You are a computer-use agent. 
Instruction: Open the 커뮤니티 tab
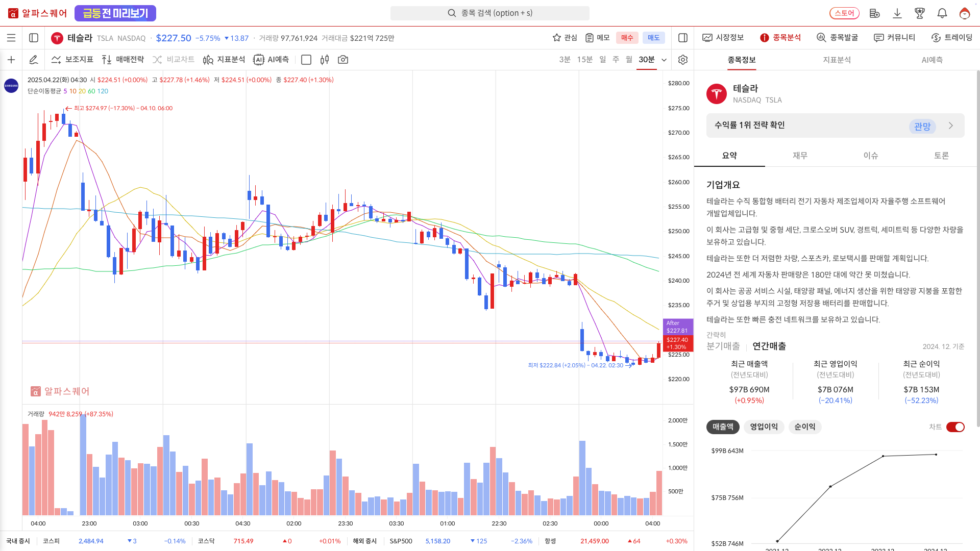895,38
